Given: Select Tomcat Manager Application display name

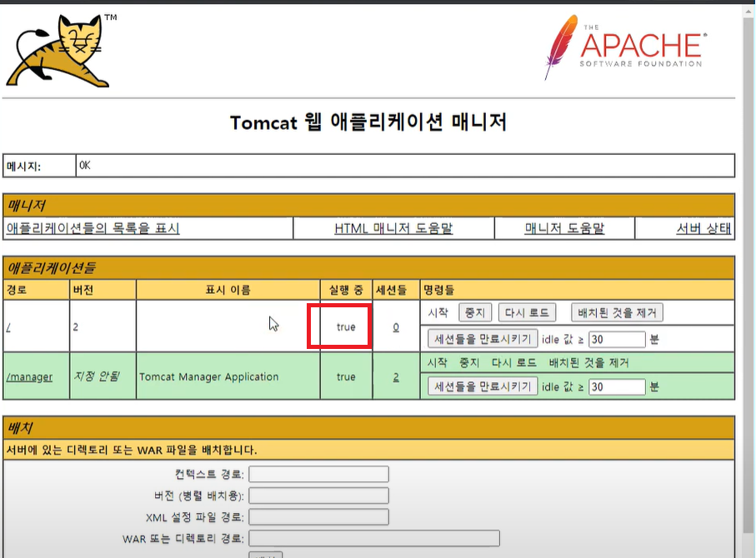Looking at the screenshot, I should pyautogui.click(x=208, y=376).
